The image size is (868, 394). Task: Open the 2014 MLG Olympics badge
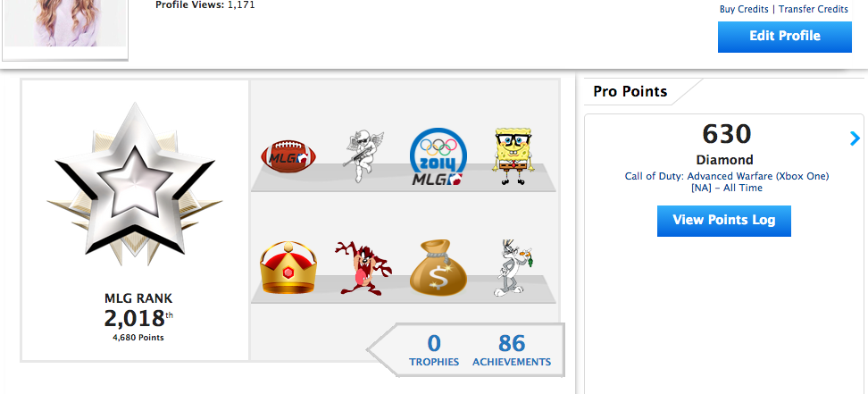[438, 155]
